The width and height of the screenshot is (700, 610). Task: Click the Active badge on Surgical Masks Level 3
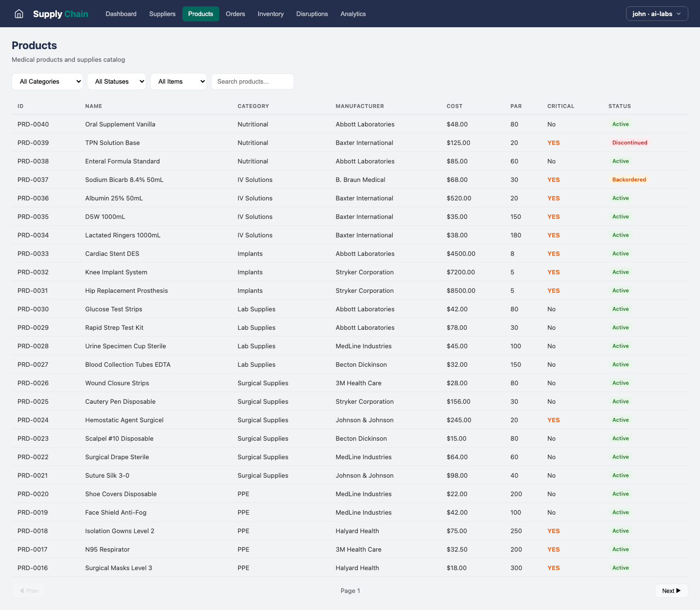(x=620, y=568)
